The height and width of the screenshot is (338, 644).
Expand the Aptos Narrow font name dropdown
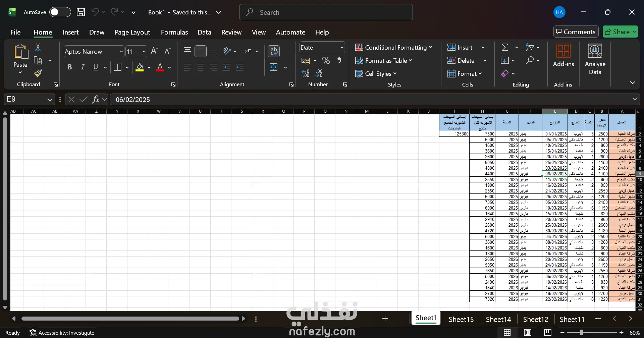(121, 52)
